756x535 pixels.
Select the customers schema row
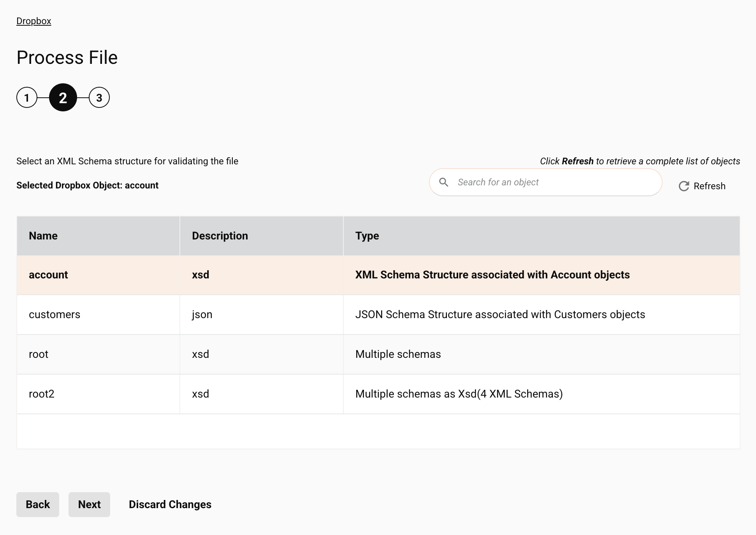point(55,315)
